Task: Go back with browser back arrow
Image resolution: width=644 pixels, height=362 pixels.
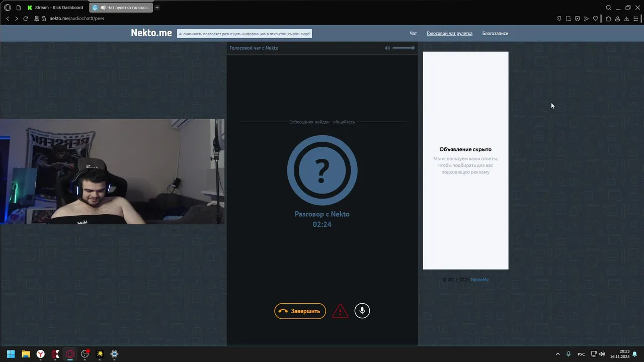Action: click(8, 19)
